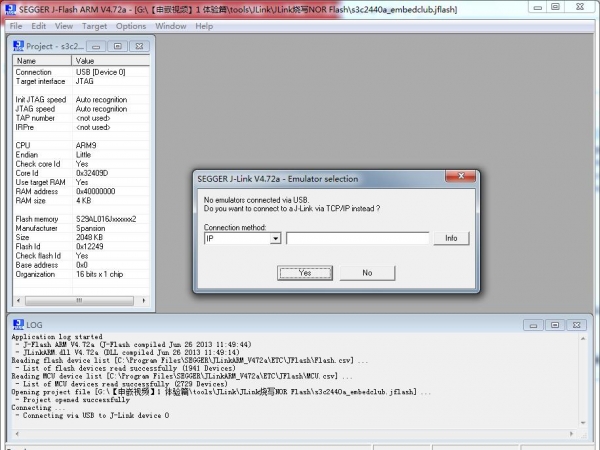
Task: Open the Connection method dropdown
Action: click(274, 238)
